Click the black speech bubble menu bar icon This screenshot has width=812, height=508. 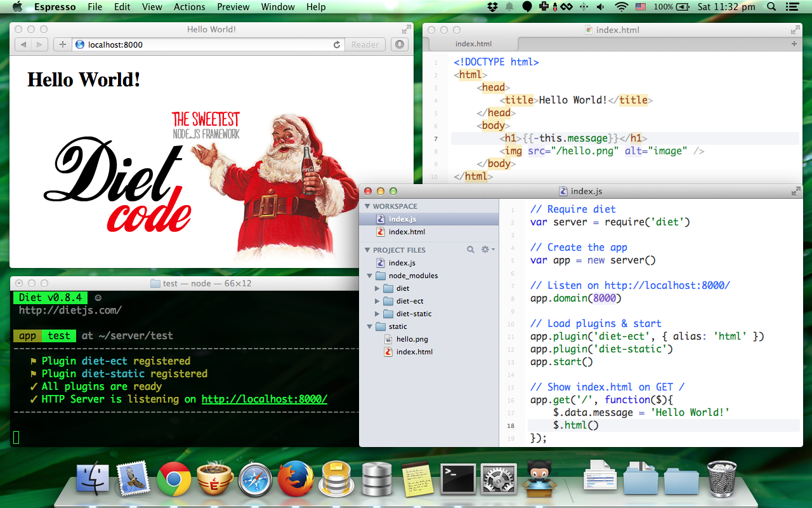coord(527,7)
